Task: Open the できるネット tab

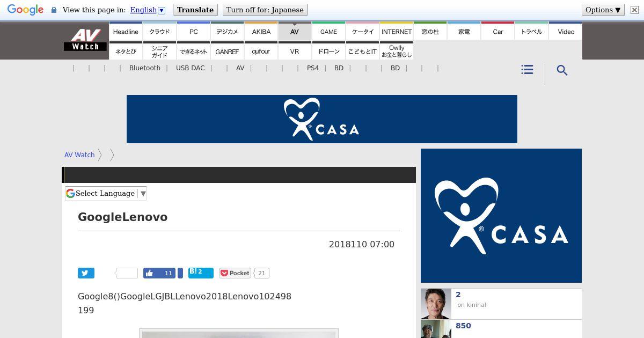Action: tap(193, 51)
